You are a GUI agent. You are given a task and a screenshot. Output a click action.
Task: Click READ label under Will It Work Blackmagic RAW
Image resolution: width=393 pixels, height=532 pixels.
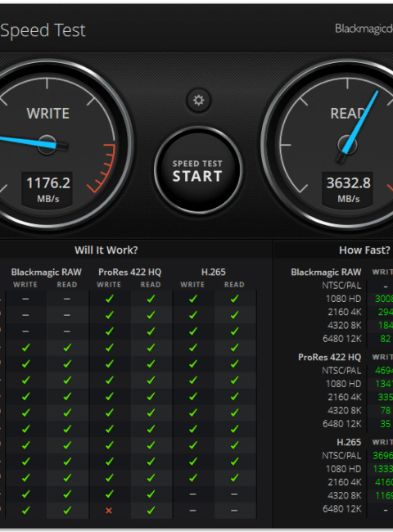click(67, 285)
